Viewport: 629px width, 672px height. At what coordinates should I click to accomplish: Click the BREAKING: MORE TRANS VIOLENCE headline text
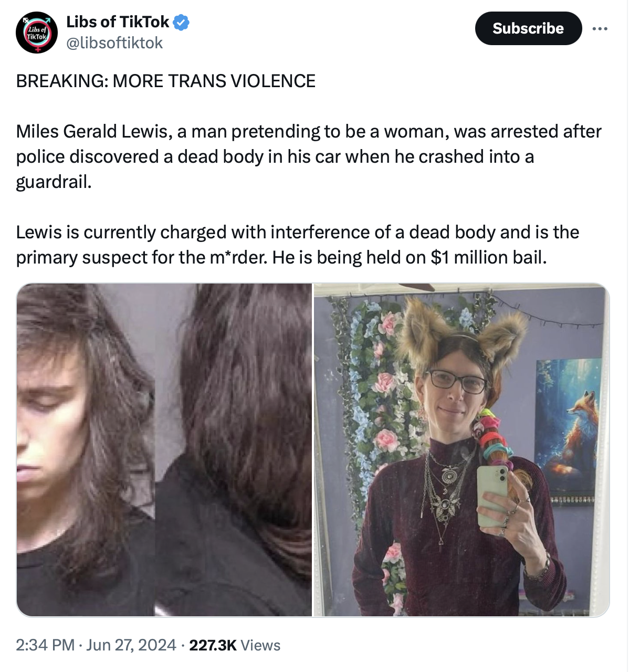click(x=165, y=81)
